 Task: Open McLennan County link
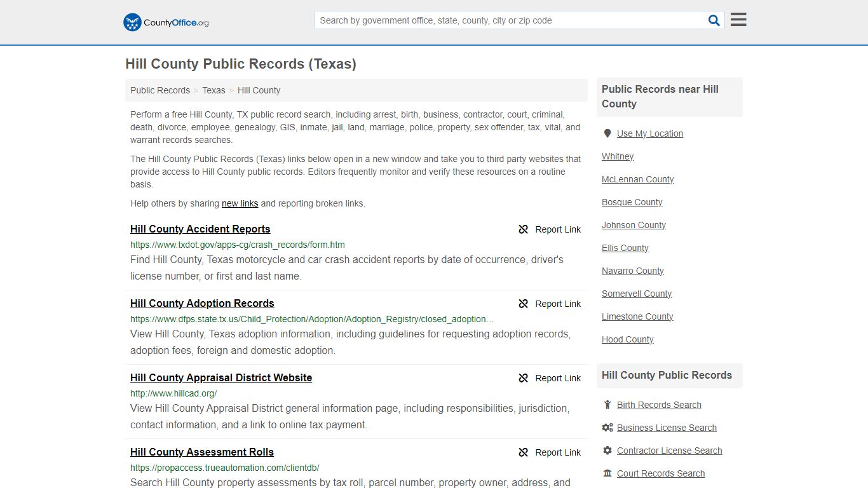tap(637, 179)
